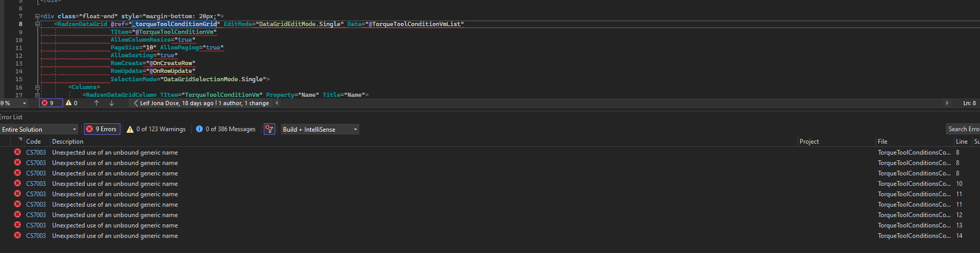Open the Build + IntelliSense dropdown
The width and height of the screenshot is (980, 253).
320,129
